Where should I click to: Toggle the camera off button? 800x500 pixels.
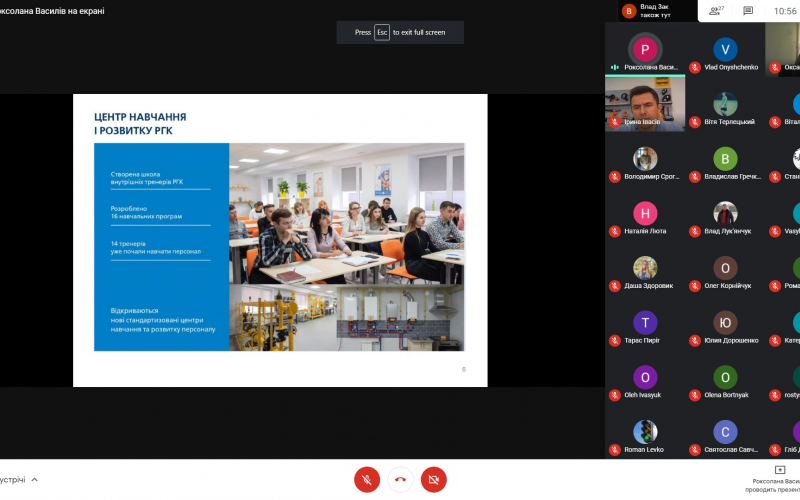tap(434, 480)
